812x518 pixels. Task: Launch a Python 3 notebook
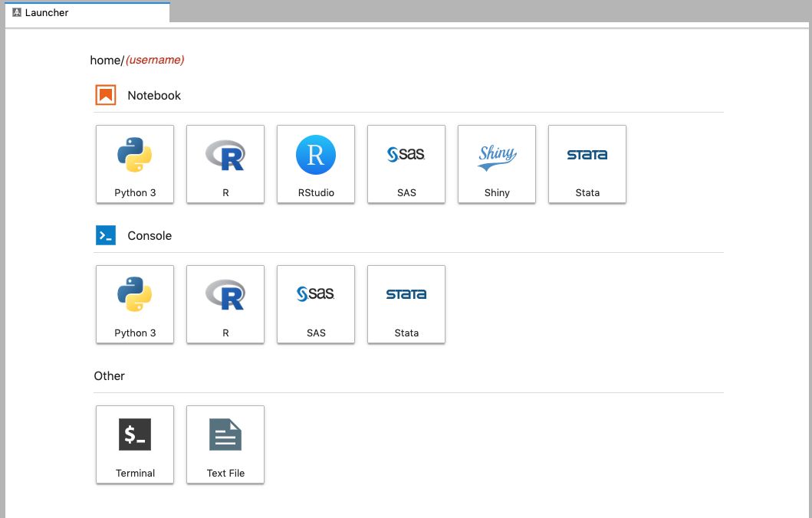pos(135,164)
